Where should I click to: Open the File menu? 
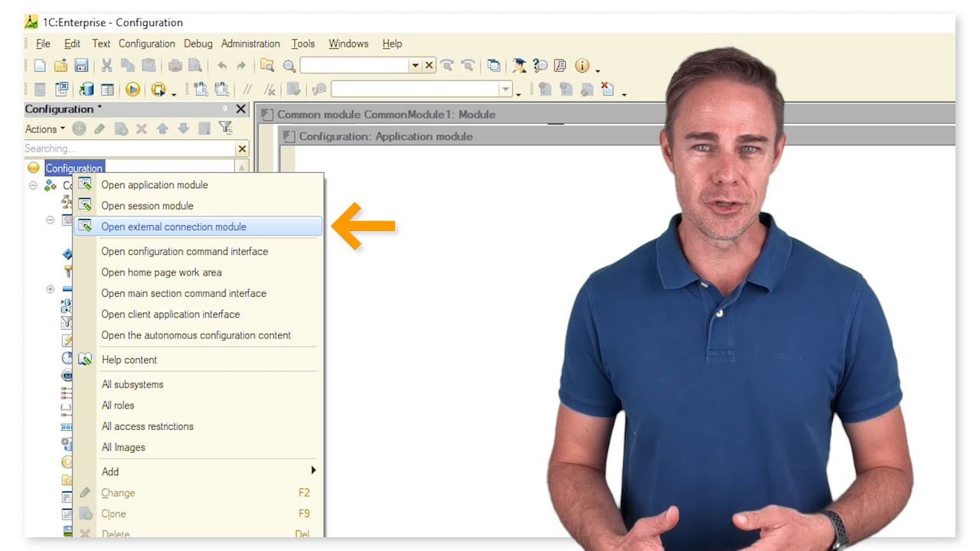point(43,44)
